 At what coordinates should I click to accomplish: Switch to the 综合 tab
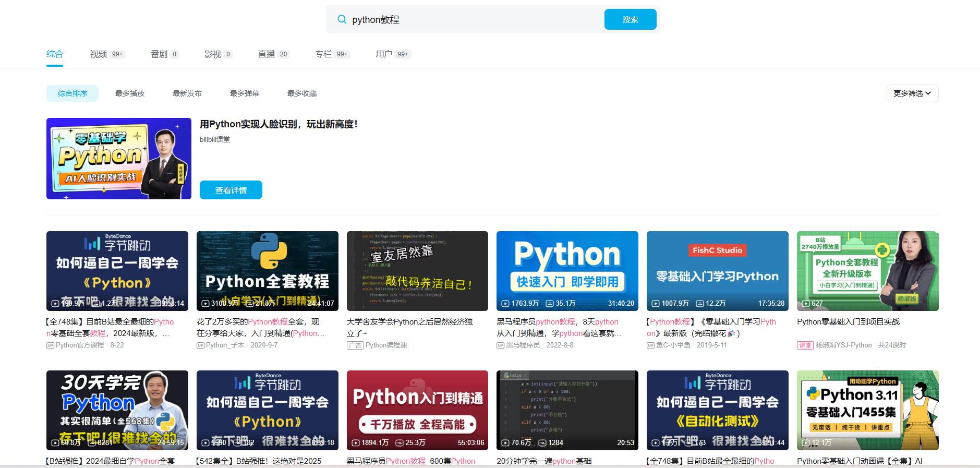(55, 54)
